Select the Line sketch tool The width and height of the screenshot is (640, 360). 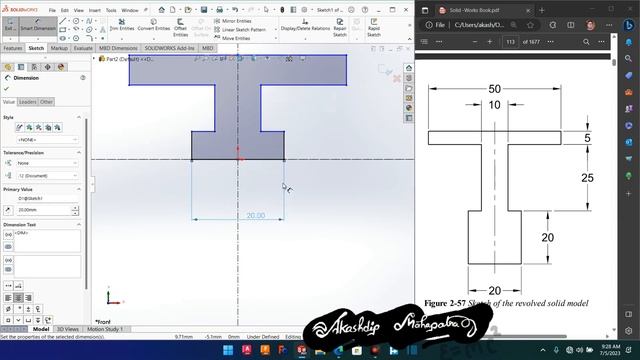click(62, 21)
